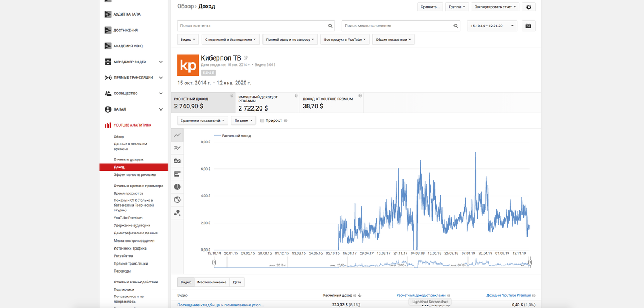Click Канал account icon
Image resolution: width=644 pixels, height=308 pixels.
point(108,109)
